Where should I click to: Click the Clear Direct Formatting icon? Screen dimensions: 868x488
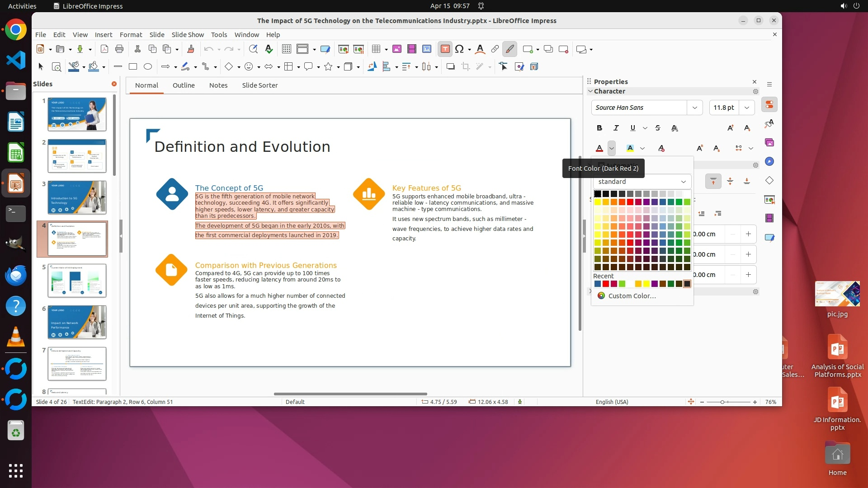661,148
